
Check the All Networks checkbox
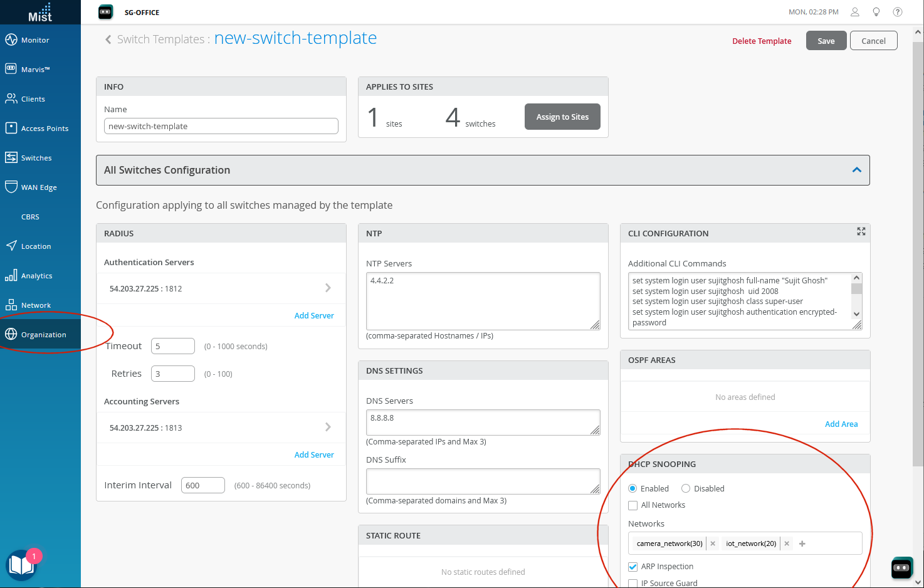click(633, 505)
